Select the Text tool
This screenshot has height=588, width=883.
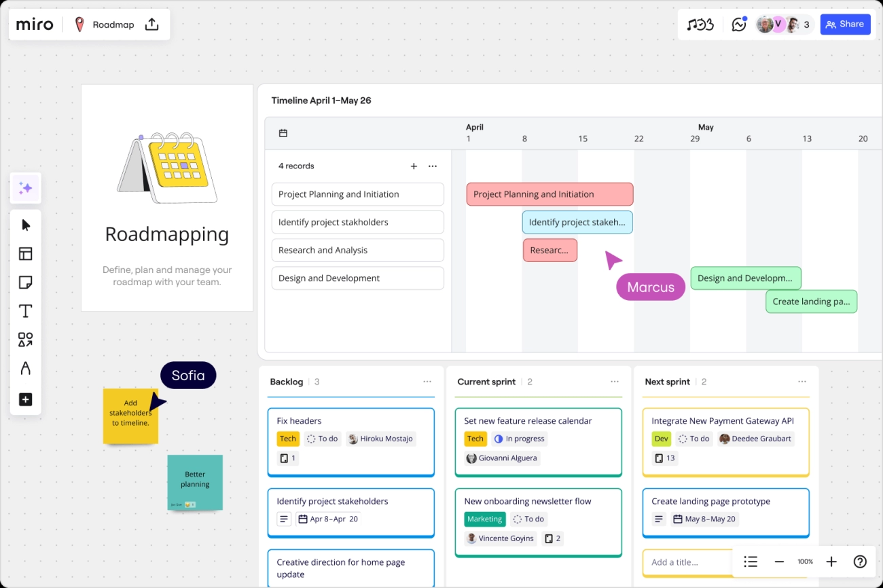(26, 311)
